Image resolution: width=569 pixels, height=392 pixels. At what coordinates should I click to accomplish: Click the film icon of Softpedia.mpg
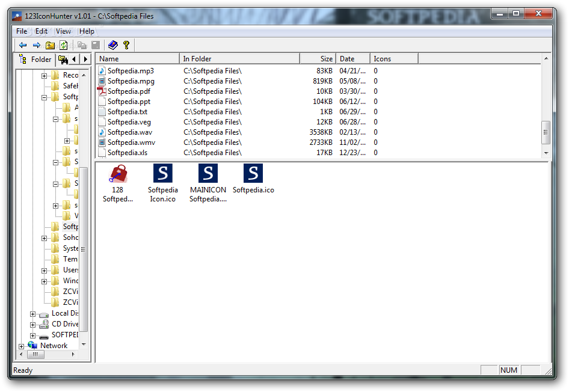[x=102, y=81]
